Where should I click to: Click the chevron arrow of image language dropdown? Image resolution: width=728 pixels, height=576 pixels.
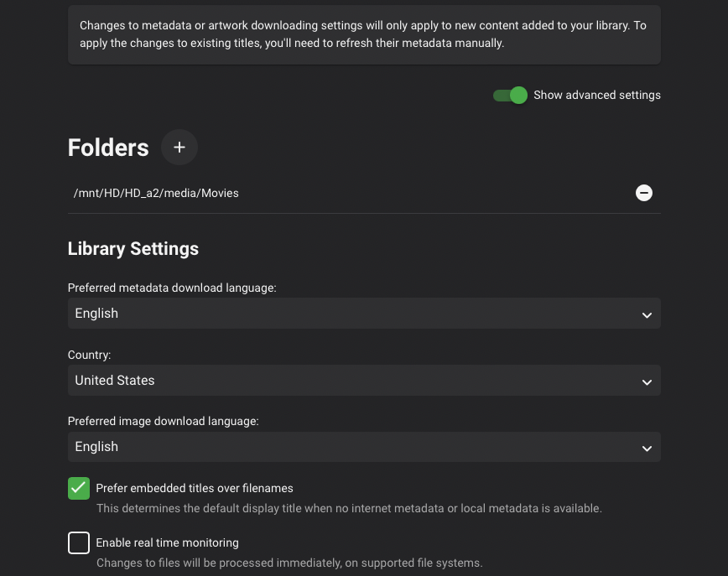point(647,448)
